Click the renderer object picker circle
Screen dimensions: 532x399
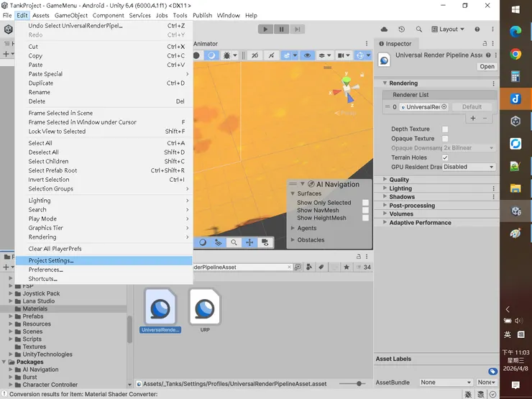click(444, 107)
